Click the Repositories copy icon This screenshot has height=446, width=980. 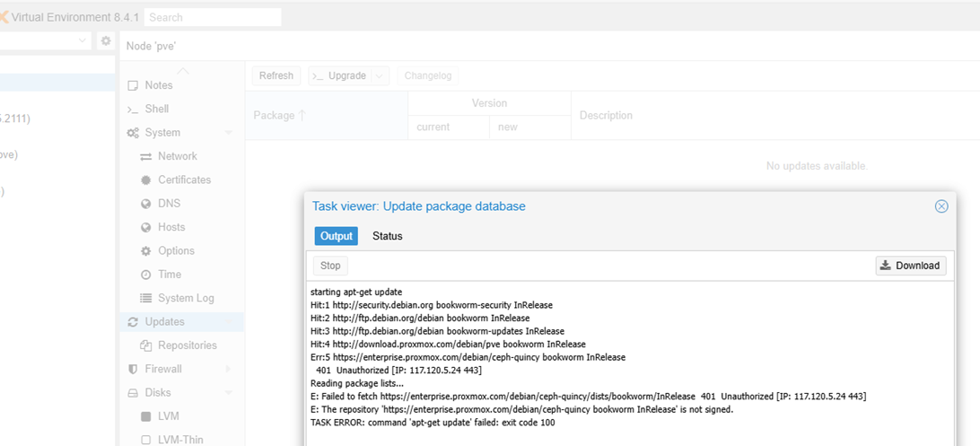point(145,345)
